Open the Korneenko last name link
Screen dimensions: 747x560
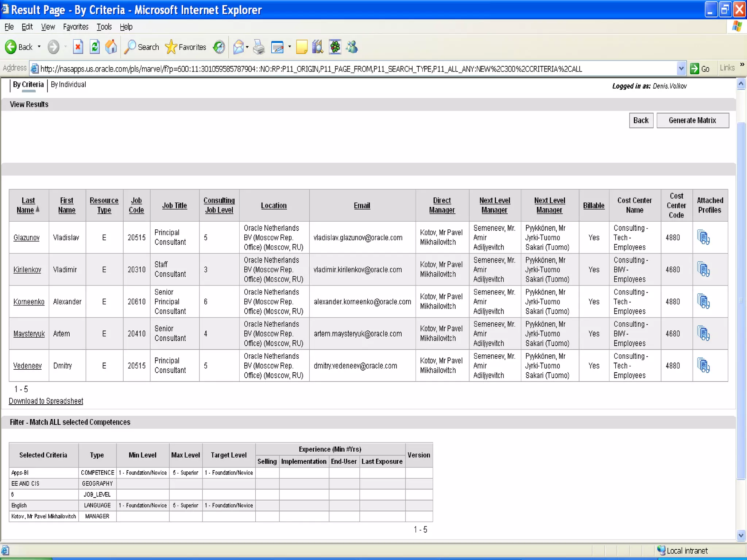29,302
